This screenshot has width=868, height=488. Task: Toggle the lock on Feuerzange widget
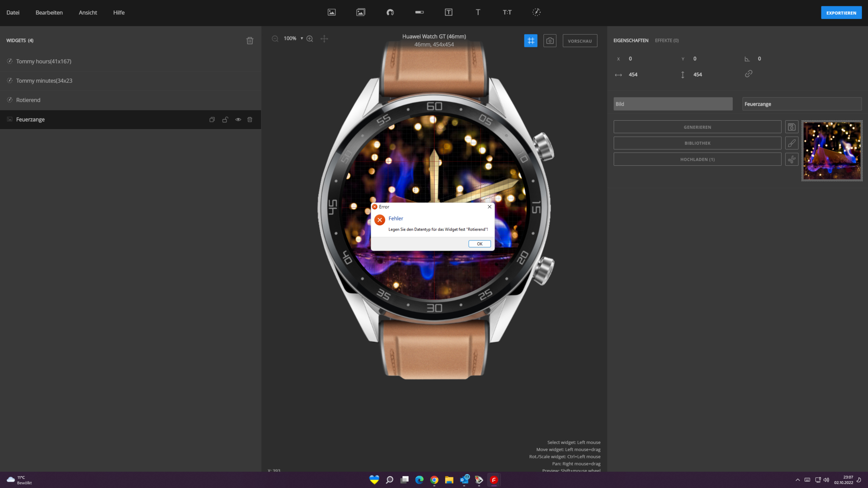(225, 120)
